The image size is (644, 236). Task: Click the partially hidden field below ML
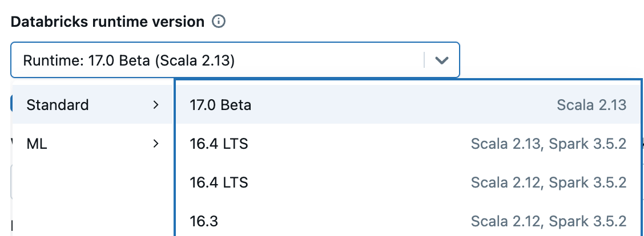pyautogui.click(x=11, y=182)
